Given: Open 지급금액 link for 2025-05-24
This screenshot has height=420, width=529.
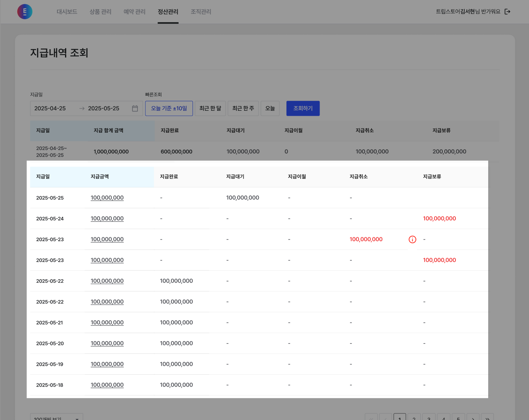Looking at the screenshot, I should click(107, 218).
